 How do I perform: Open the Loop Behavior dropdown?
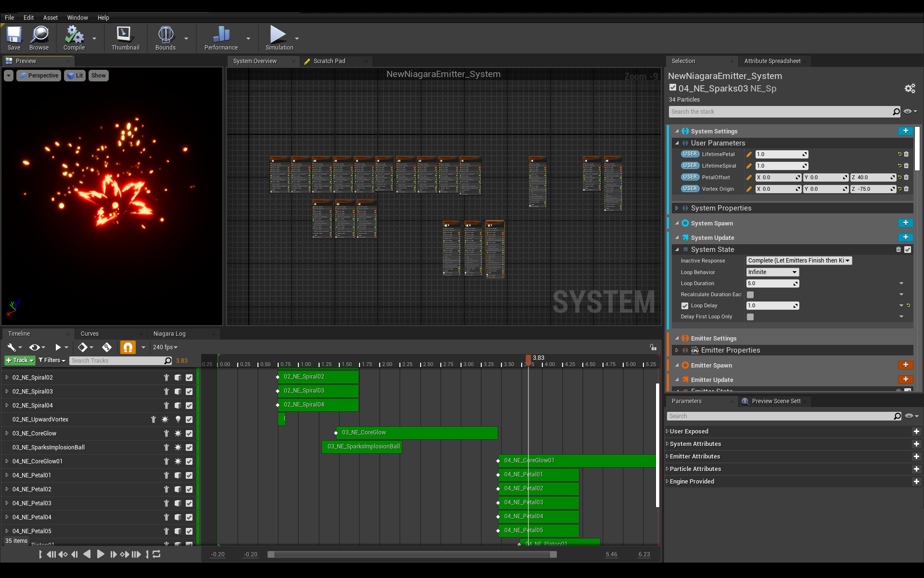pos(772,272)
